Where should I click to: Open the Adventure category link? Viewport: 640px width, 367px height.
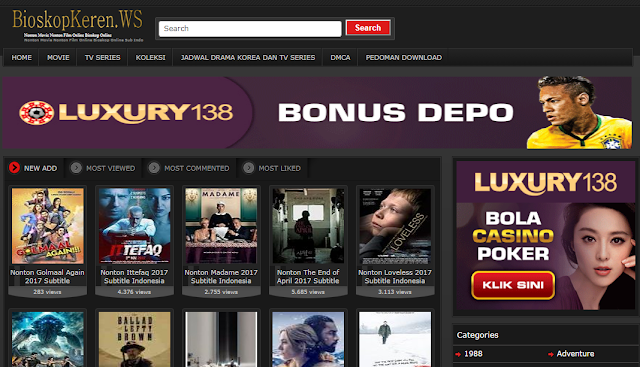575,354
